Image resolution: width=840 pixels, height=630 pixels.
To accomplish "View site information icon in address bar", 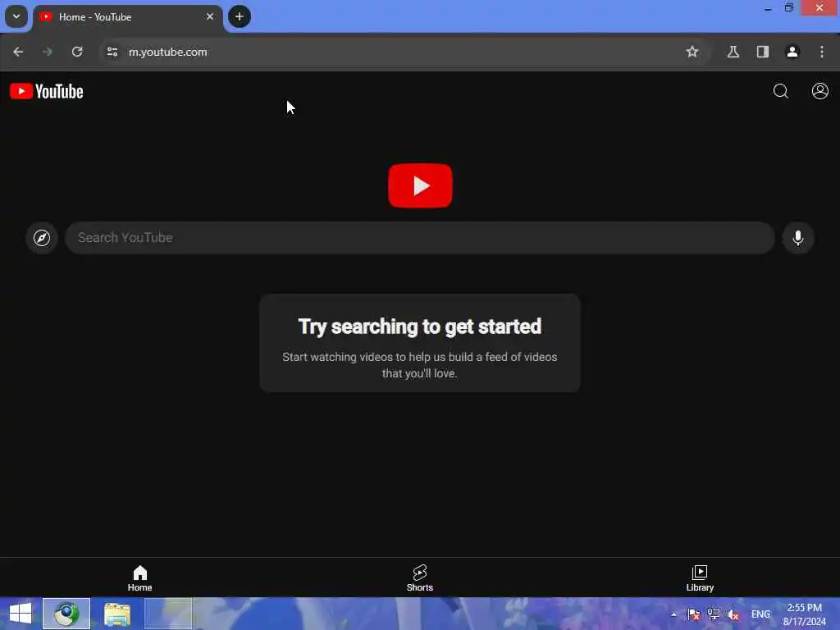I will click(x=112, y=52).
